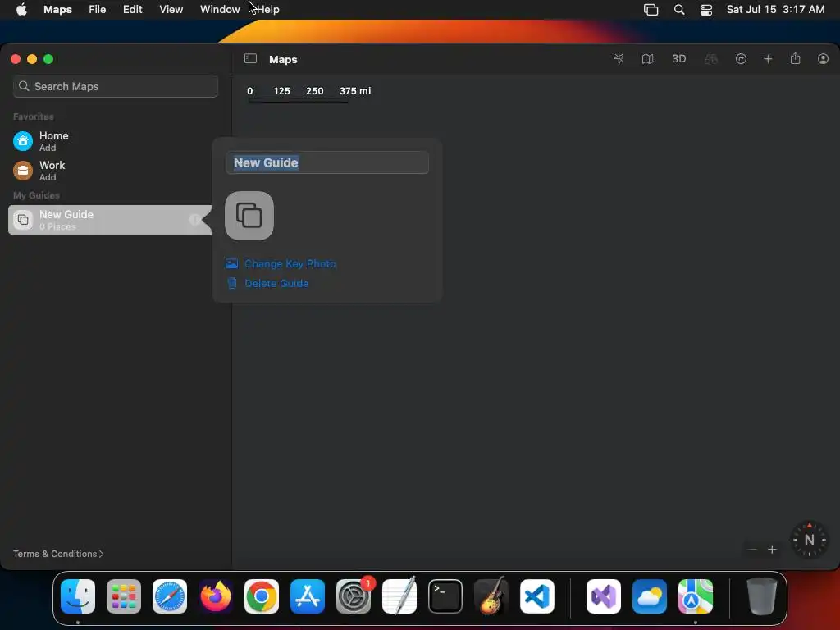Launch Google Chrome from the Dock
Viewport: 840px width, 630px height.
click(x=262, y=596)
